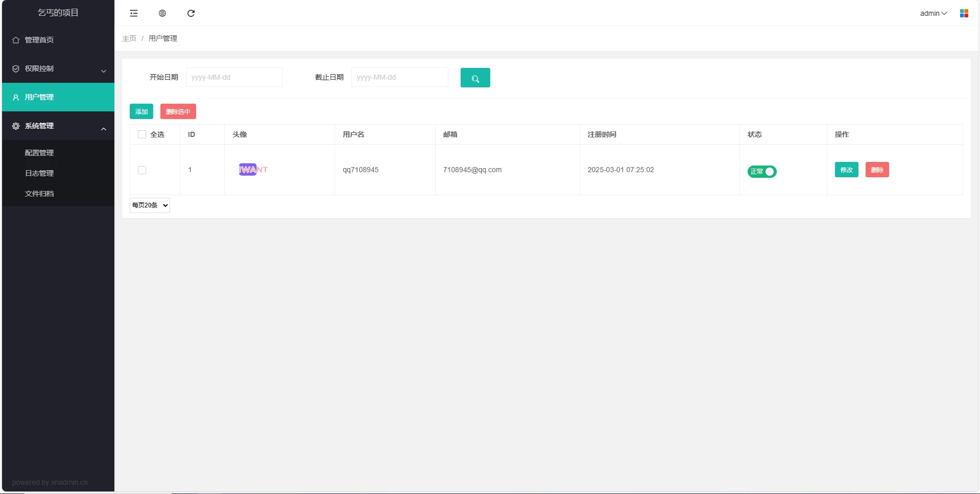Viewport: 980px width, 494px height.
Task: Open the admin account dropdown
Action: click(933, 13)
